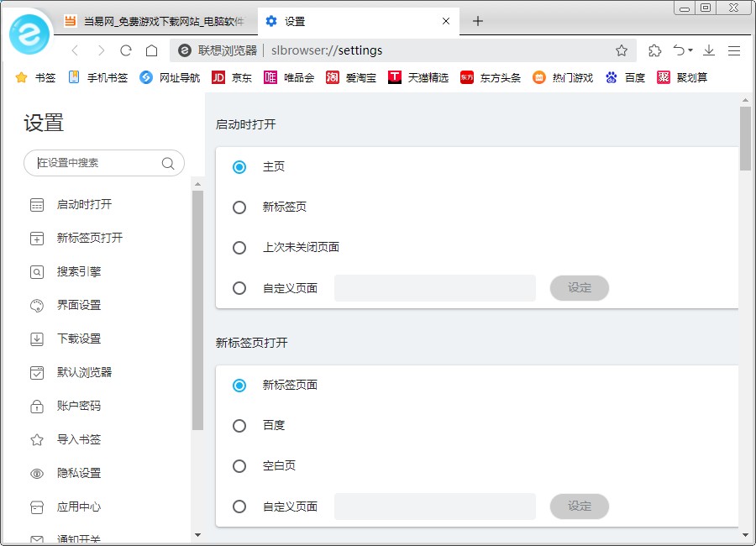The image size is (756, 546).
Task: Click the browser home button icon
Action: click(x=151, y=50)
